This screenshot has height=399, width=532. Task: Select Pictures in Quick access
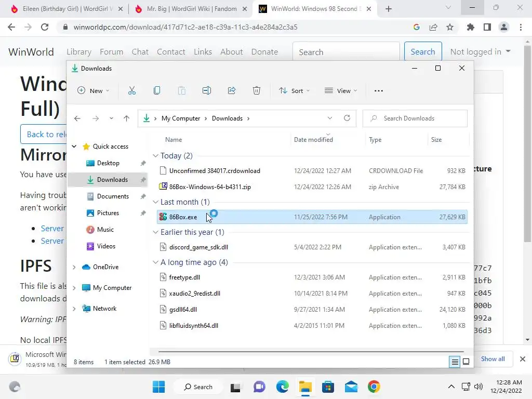(x=108, y=212)
